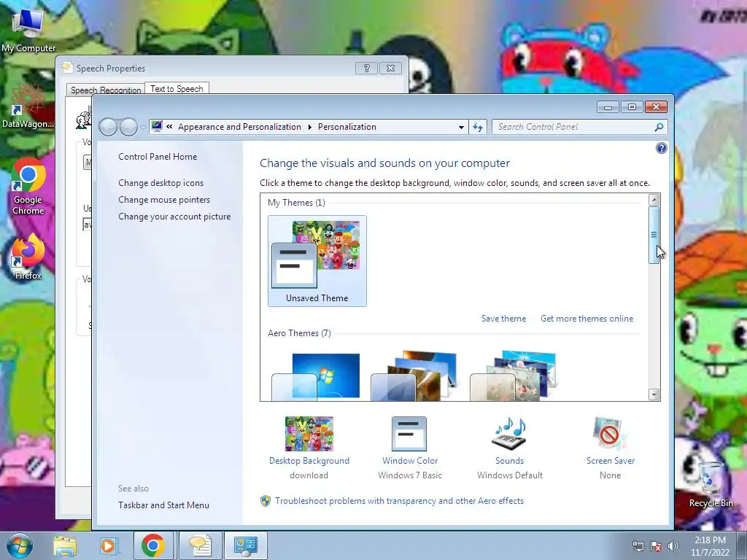Click Appearance and Personalization breadcrumb

click(239, 127)
